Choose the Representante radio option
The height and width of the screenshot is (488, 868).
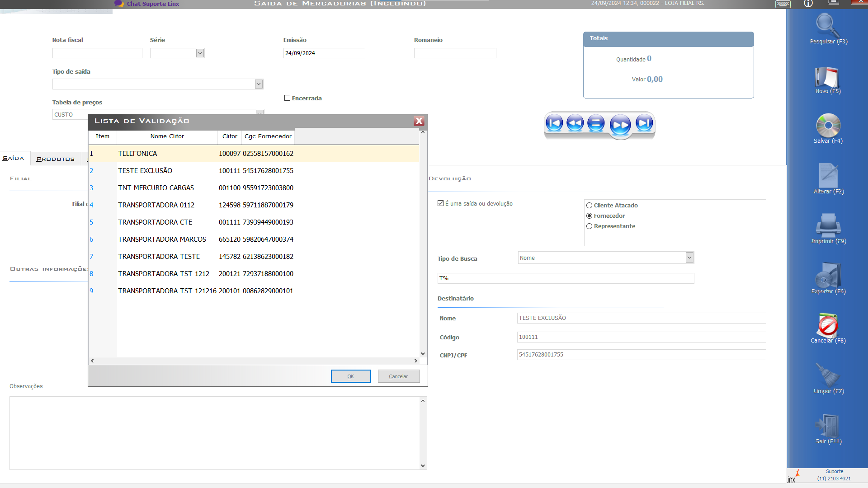tap(589, 226)
